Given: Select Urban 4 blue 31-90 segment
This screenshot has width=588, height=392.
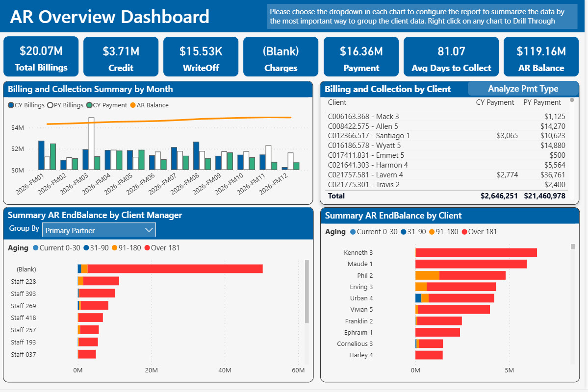Looking at the screenshot, I should (x=418, y=298).
